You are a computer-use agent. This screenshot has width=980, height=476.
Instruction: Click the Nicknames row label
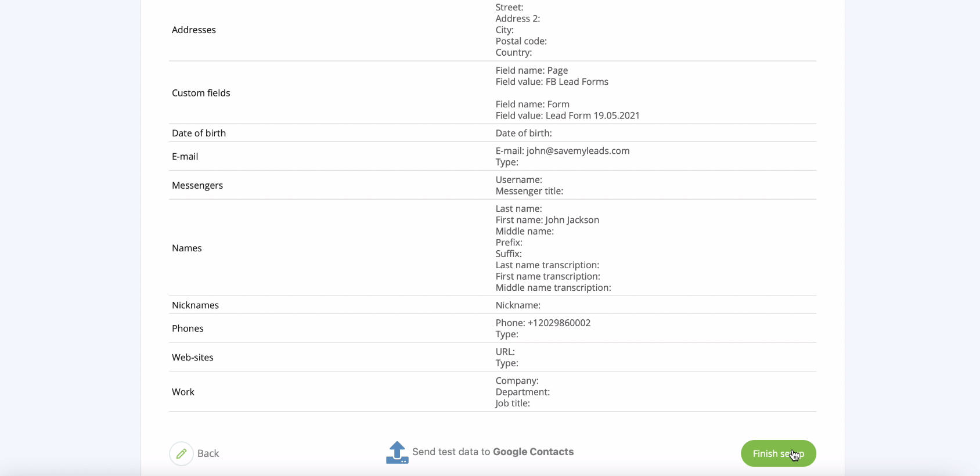[x=195, y=305]
